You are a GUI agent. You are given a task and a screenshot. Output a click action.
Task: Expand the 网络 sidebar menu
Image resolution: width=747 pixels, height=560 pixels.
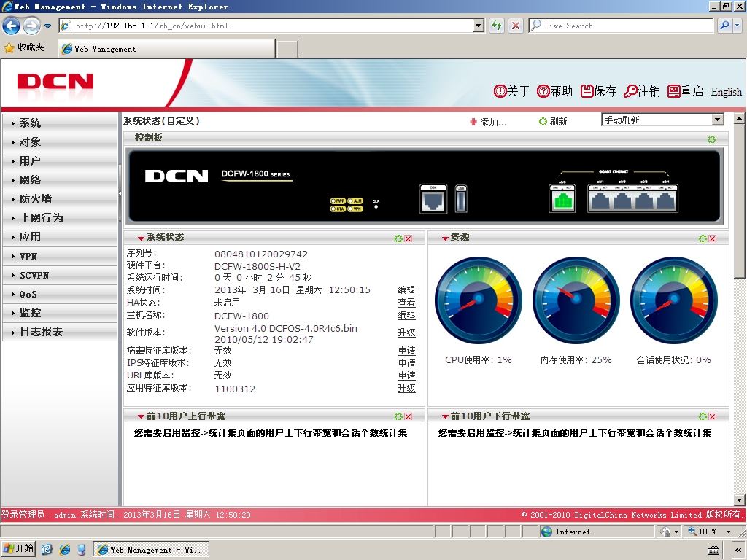point(60,180)
